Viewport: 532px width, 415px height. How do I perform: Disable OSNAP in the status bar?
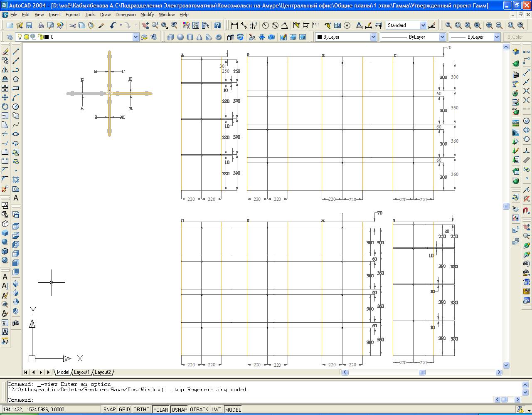pyautogui.click(x=179, y=410)
